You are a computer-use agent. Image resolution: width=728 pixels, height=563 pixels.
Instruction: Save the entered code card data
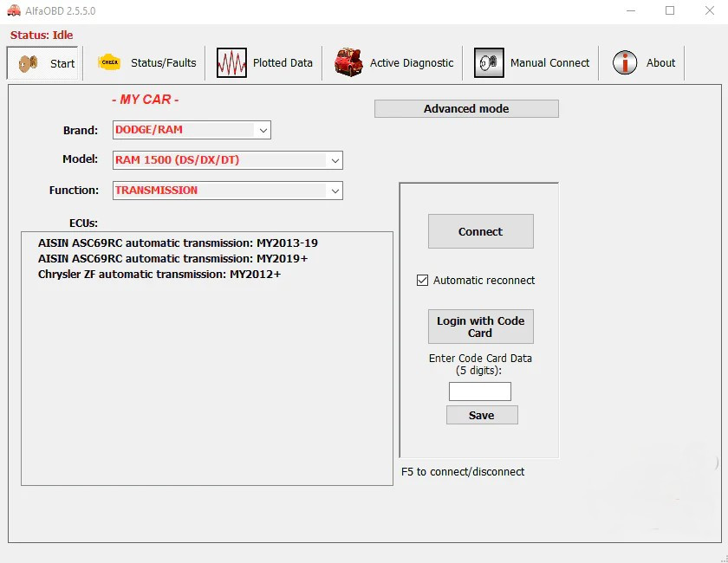click(x=482, y=416)
